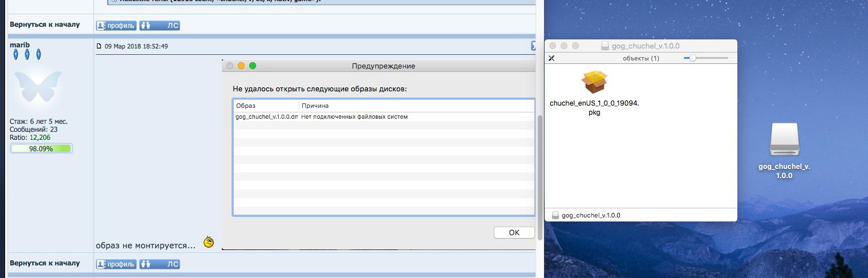Click the post date icon for 09 Мар 2018
The image size is (868, 278).
pos(99,46)
